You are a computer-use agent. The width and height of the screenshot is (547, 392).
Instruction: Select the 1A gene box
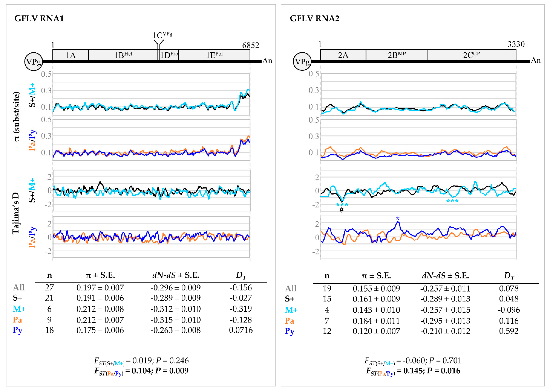point(71,55)
